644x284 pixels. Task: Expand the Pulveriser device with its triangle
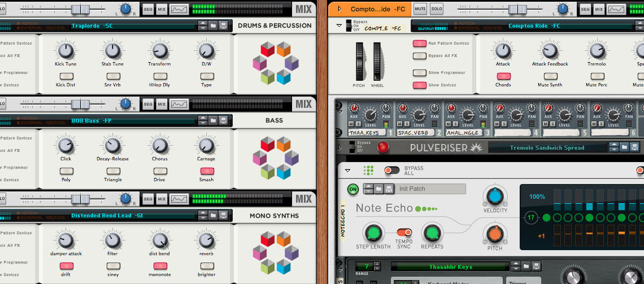pos(340,147)
